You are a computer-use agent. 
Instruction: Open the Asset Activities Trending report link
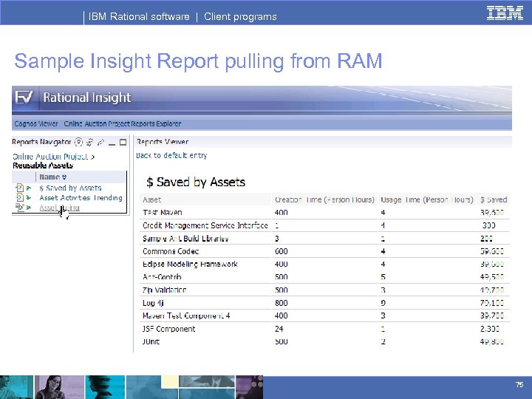pyautogui.click(x=81, y=197)
